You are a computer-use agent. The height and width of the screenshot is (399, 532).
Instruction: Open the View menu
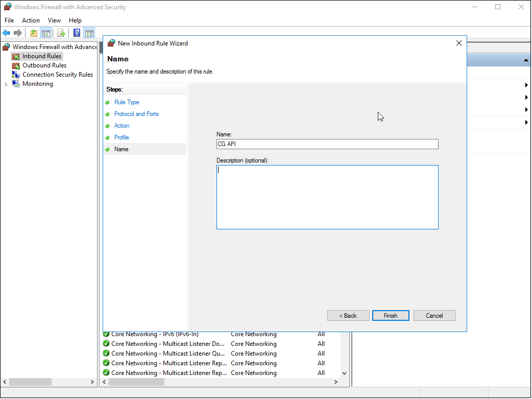coord(54,20)
